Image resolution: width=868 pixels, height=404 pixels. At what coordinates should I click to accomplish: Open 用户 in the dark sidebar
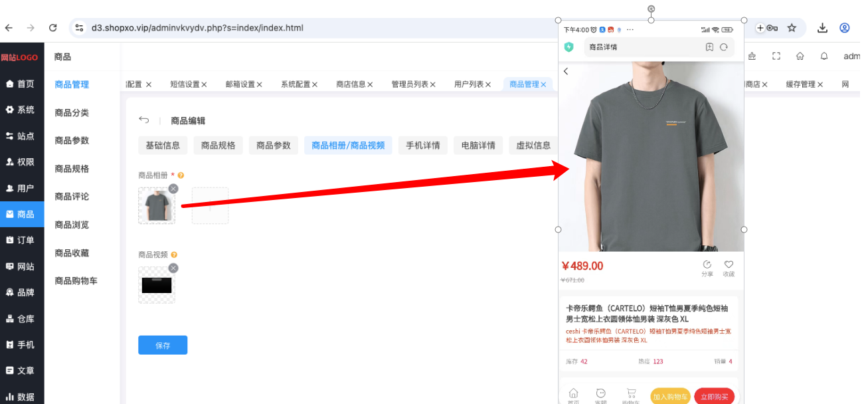click(x=22, y=188)
